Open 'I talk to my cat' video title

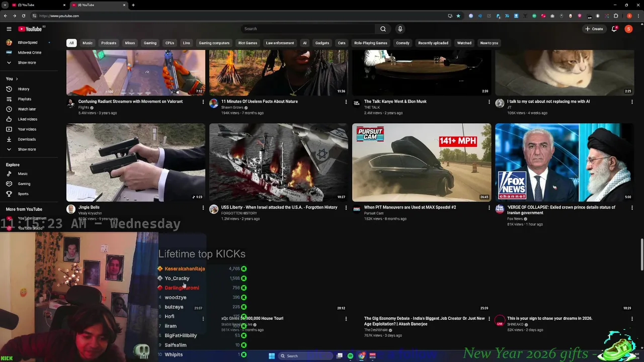pos(548,102)
